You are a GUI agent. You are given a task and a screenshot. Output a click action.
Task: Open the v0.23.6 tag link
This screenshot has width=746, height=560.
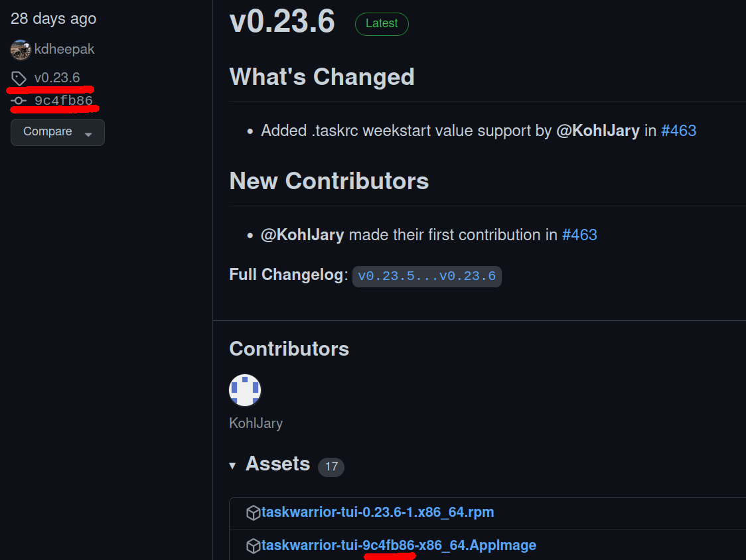[x=56, y=77]
